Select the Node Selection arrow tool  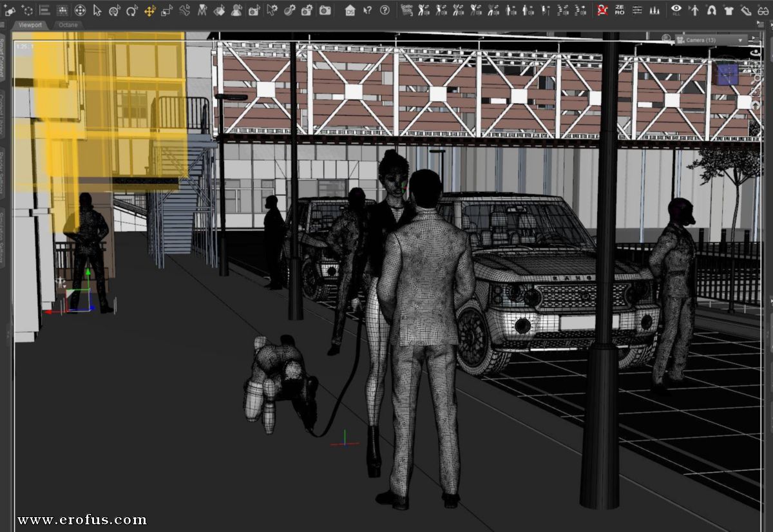pyautogui.click(x=97, y=10)
